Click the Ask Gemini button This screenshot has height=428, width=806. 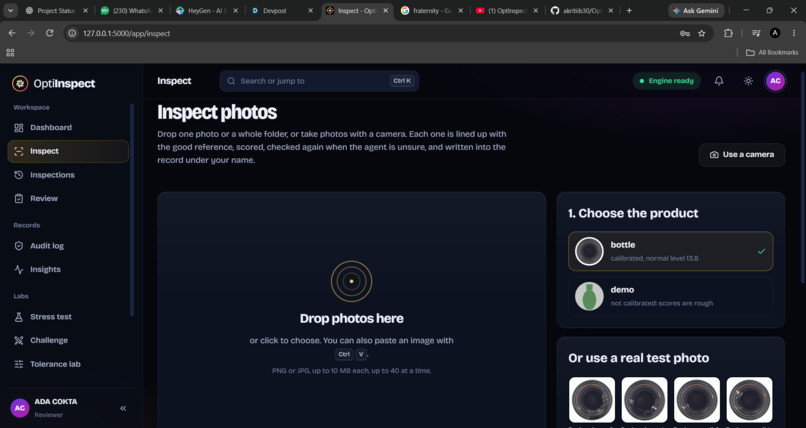(696, 10)
